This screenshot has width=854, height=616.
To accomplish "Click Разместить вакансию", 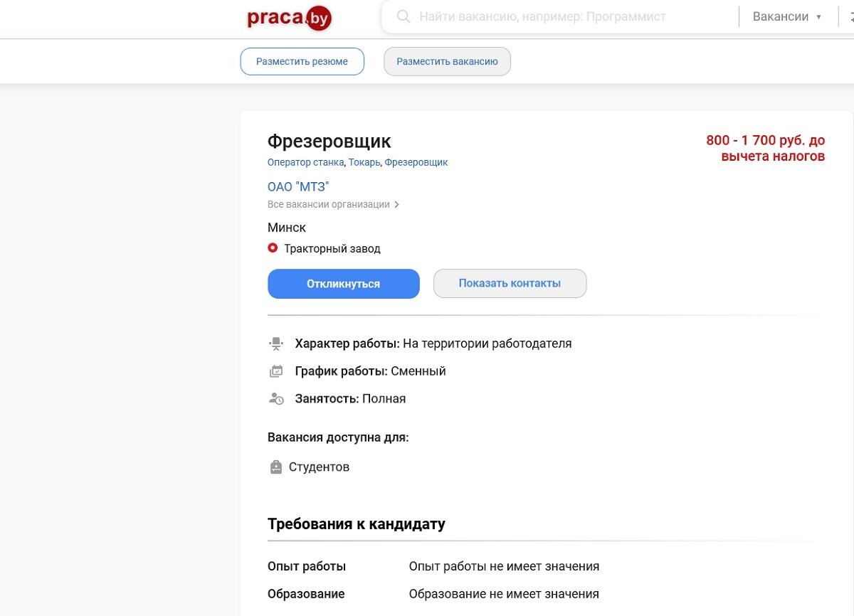I will click(446, 61).
